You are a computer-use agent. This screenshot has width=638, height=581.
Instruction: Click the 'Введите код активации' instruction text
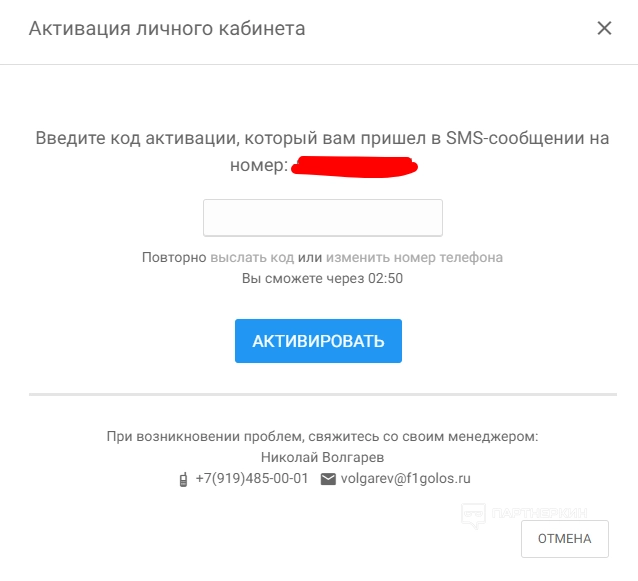click(322, 140)
